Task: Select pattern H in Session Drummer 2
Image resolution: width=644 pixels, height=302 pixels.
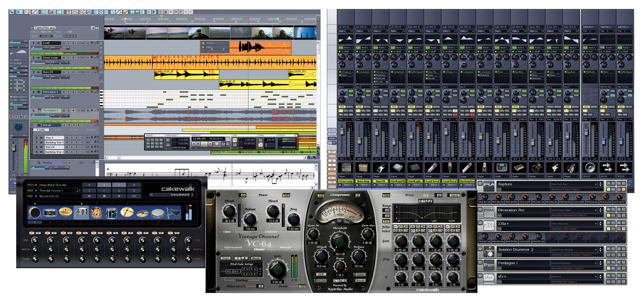Action: pos(134,190)
